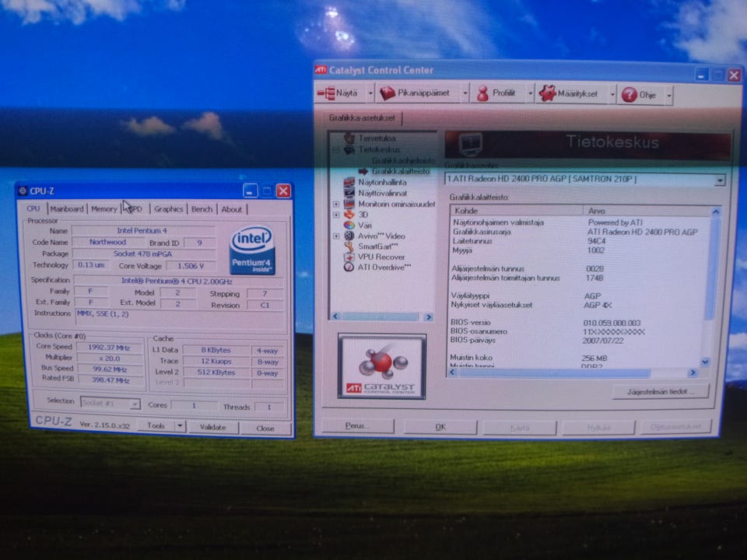Minimize the Catalyst Control Center window
Screen dimensions: 747x560
[701, 75]
